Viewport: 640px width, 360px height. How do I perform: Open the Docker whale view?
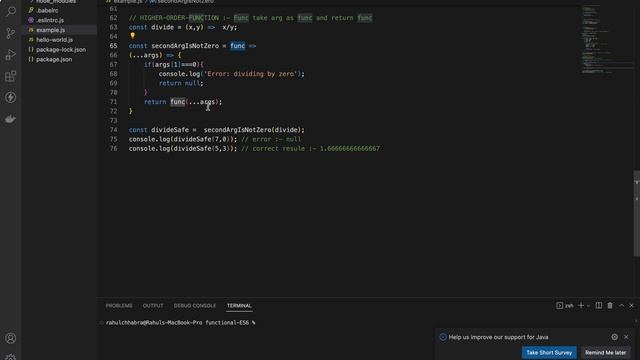coord(11,119)
